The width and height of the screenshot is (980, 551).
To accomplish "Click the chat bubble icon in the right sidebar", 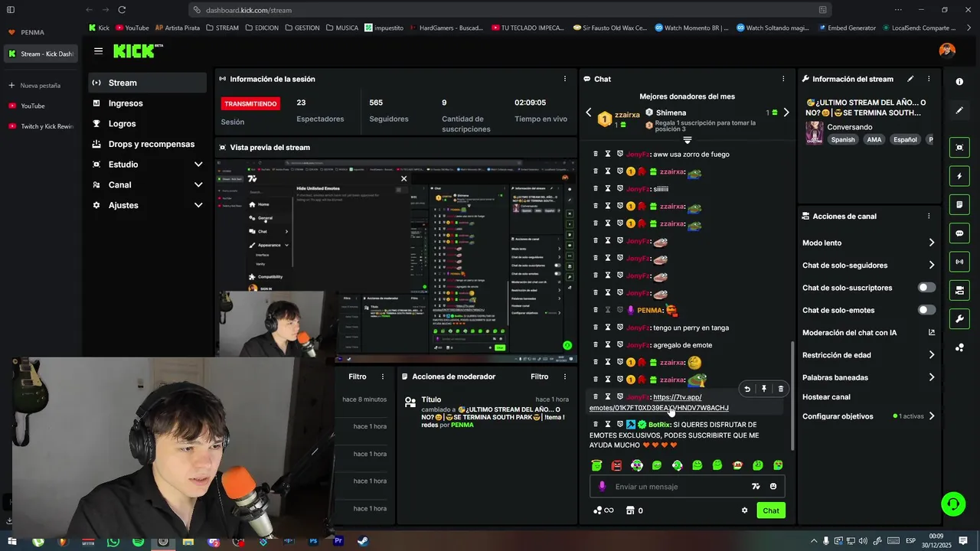I will (x=959, y=233).
